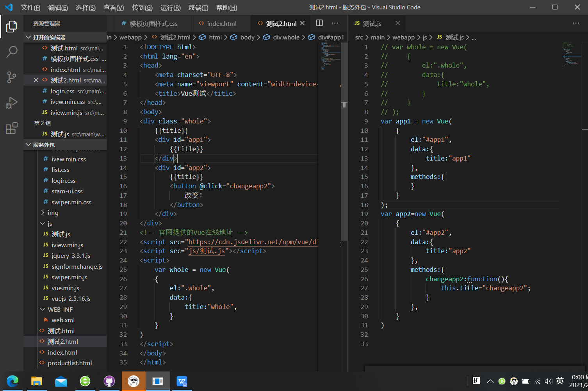Open more actions menu for right editor
The width and height of the screenshot is (588, 391).
tap(576, 23)
